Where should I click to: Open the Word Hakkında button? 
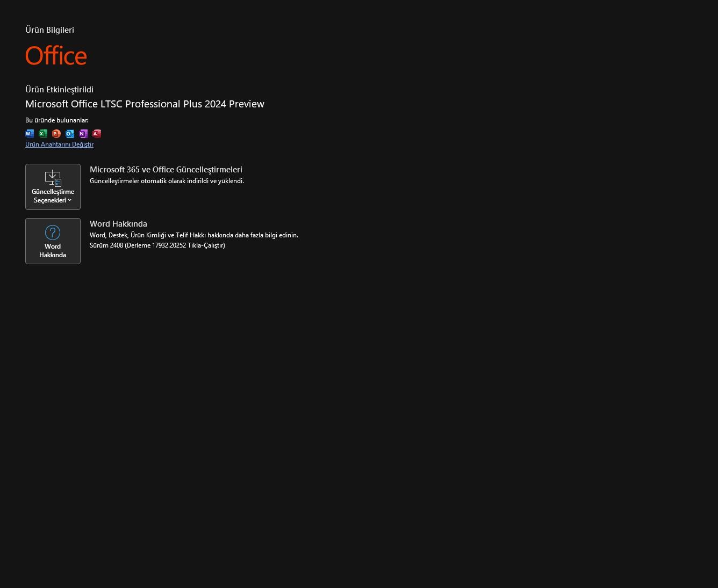pyautogui.click(x=53, y=241)
